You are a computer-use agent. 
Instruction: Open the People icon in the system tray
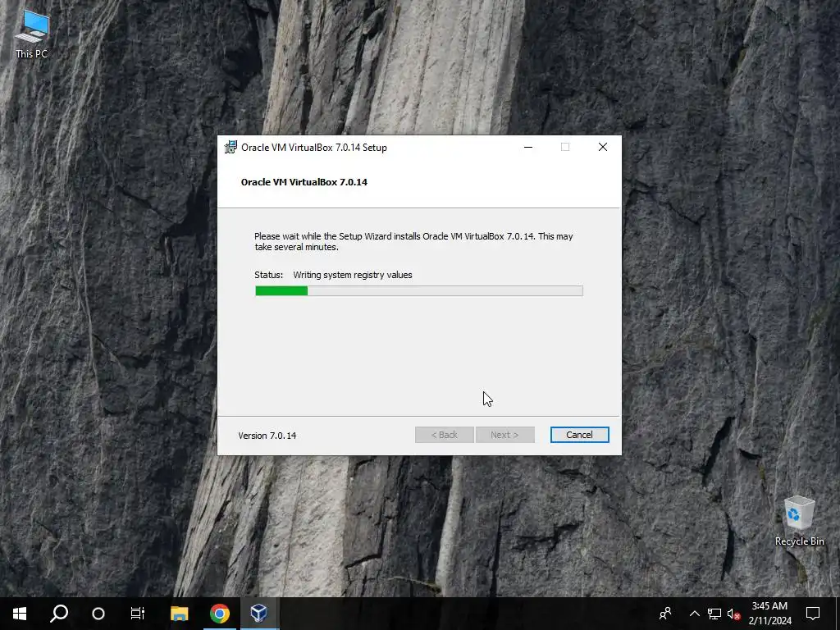[665, 614]
